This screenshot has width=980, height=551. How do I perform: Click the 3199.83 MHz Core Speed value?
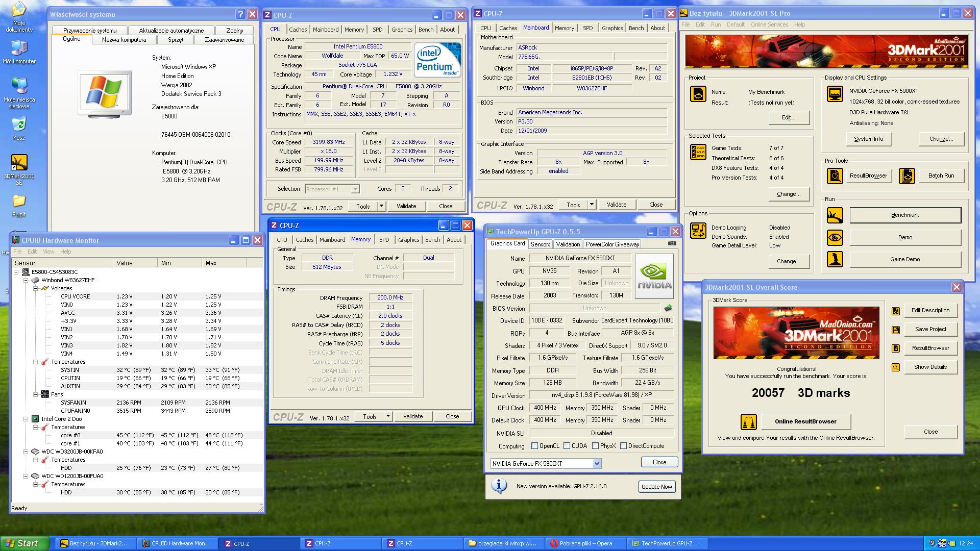tap(329, 142)
